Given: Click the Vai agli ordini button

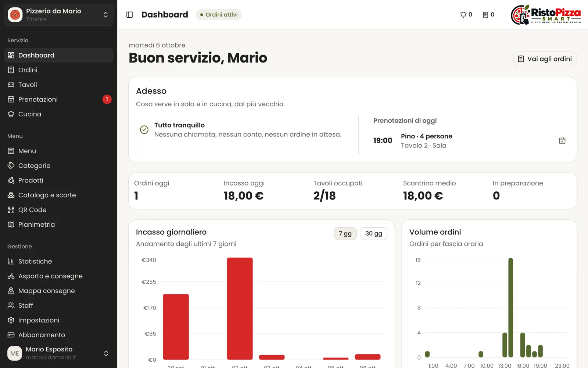Looking at the screenshot, I should [x=545, y=59].
